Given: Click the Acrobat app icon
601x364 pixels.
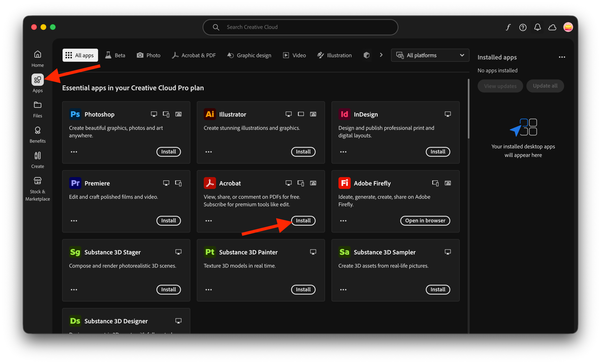Looking at the screenshot, I should click(x=210, y=183).
